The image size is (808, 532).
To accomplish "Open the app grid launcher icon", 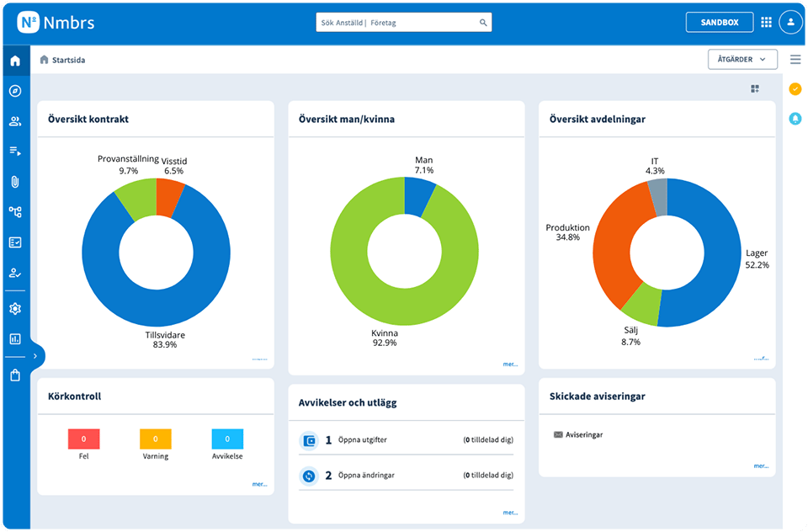I will [766, 23].
